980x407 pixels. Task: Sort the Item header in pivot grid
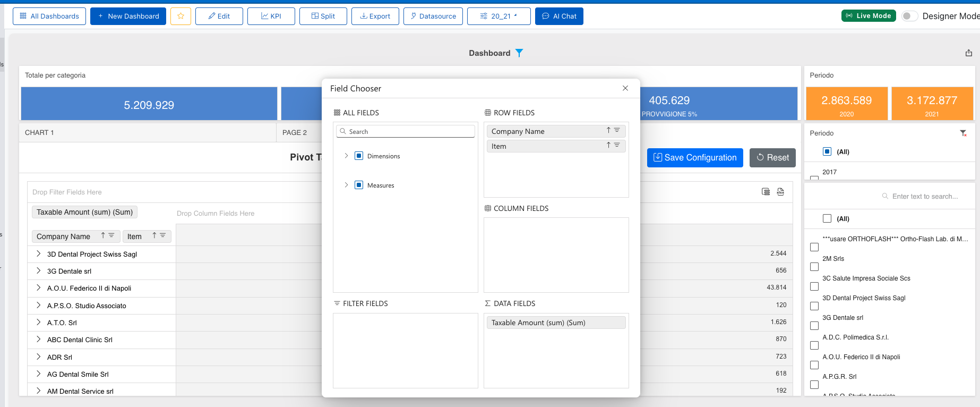(154, 235)
